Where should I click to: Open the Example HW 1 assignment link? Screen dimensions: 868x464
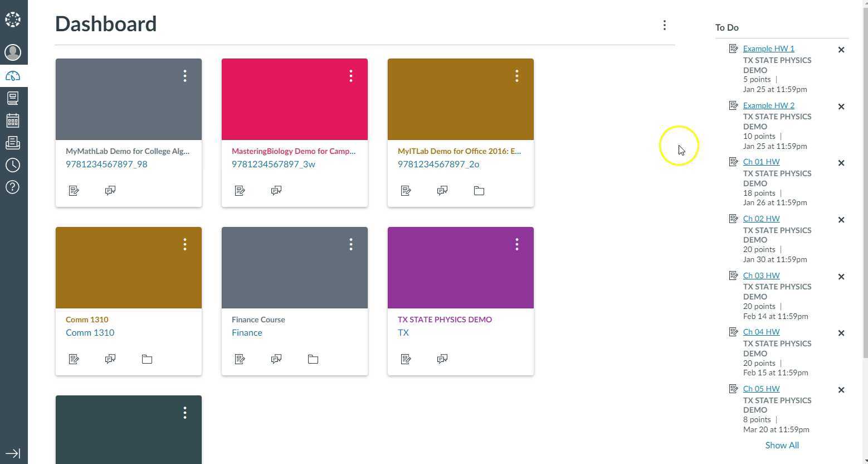(768, 49)
